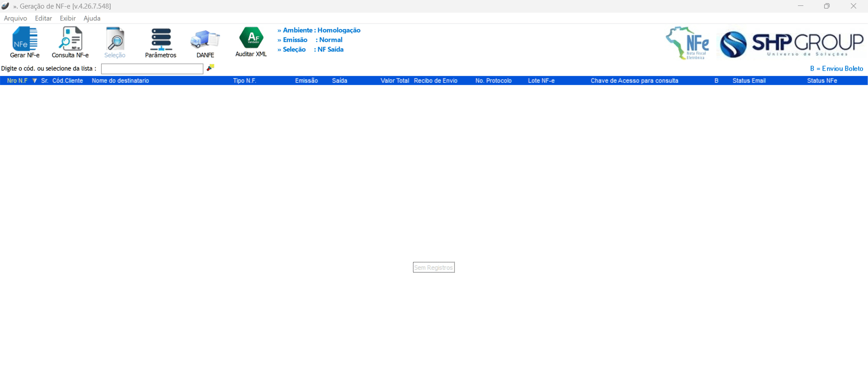Click the Seleção magnifier icon

click(x=115, y=39)
